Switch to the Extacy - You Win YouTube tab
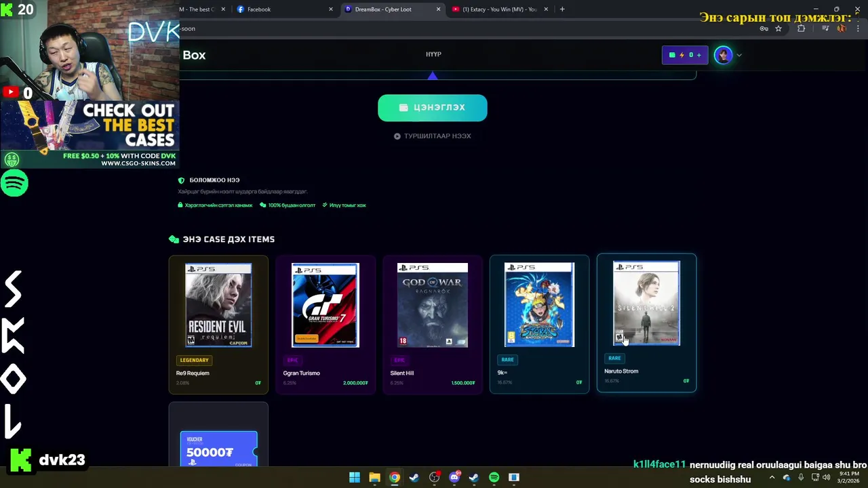The width and height of the screenshot is (868, 488). point(500,9)
